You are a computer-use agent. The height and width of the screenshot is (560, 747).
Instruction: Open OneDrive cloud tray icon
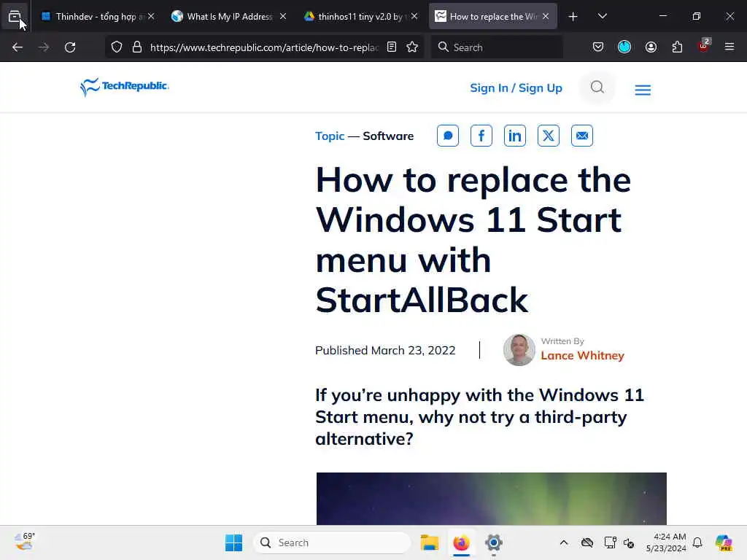(x=587, y=542)
